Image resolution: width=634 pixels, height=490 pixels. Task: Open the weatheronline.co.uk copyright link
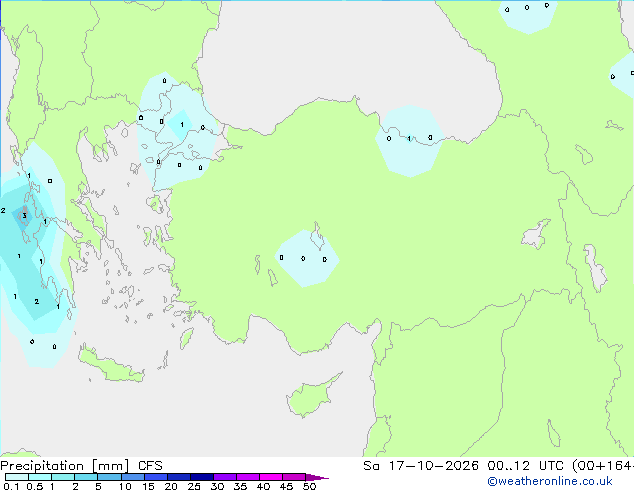tap(550, 481)
